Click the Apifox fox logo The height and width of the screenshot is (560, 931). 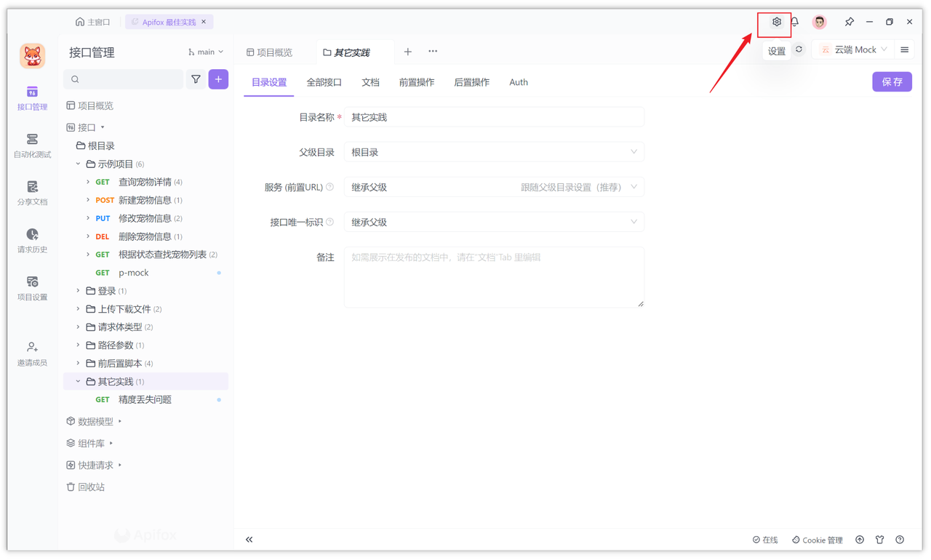coord(32,56)
